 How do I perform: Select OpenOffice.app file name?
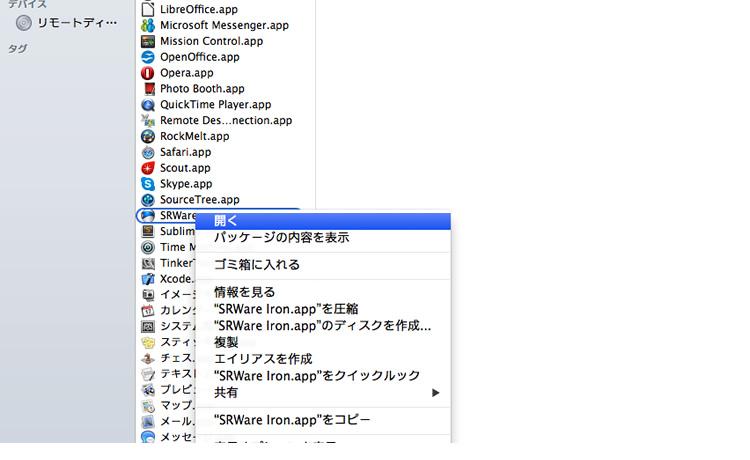pyautogui.click(x=199, y=57)
